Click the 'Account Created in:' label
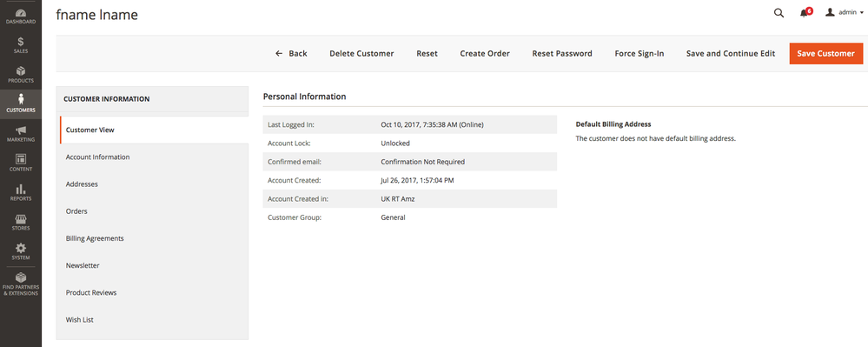 pos(298,199)
